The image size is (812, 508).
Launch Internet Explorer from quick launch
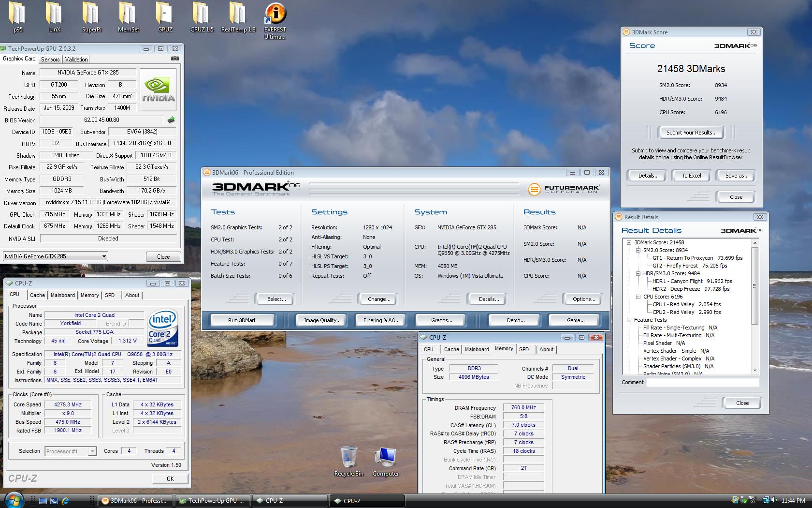(x=65, y=501)
